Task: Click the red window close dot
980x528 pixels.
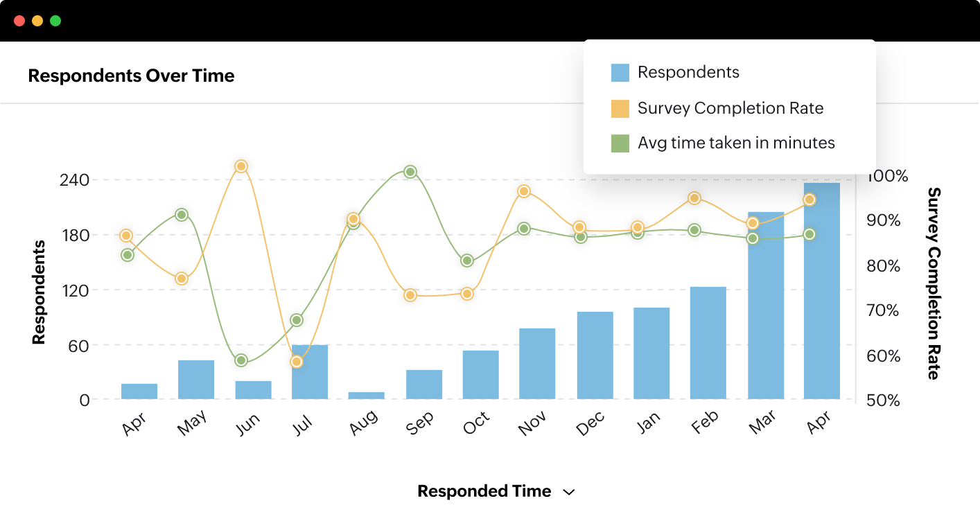Action: (19, 21)
